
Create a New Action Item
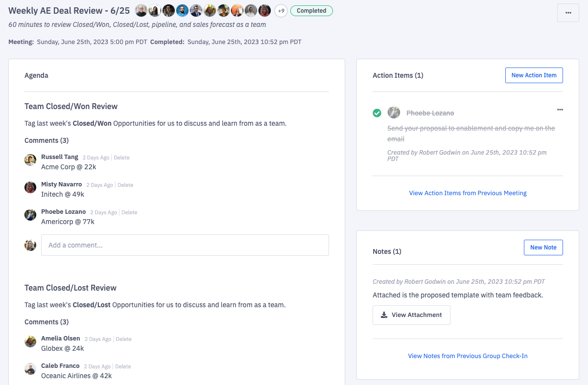click(x=534, y=75)
